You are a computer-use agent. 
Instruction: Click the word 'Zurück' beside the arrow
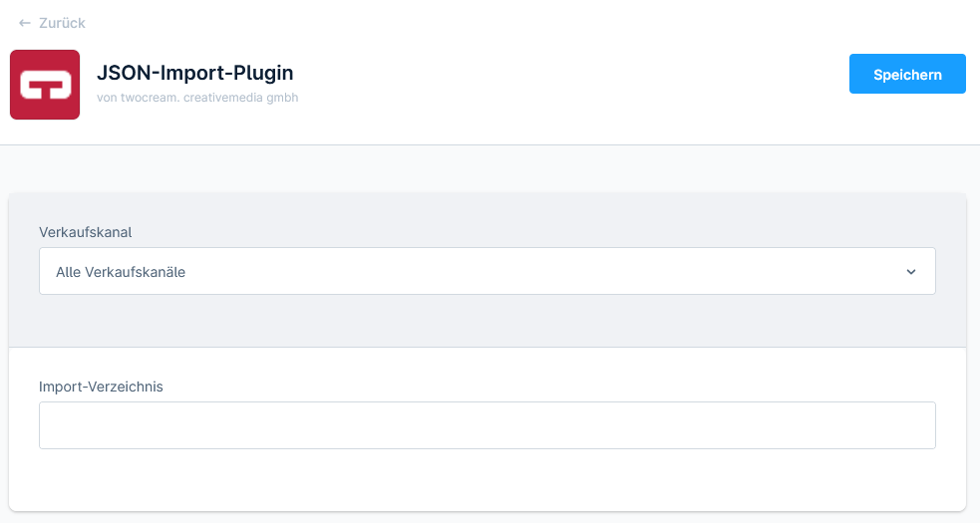tap(62, 23)
